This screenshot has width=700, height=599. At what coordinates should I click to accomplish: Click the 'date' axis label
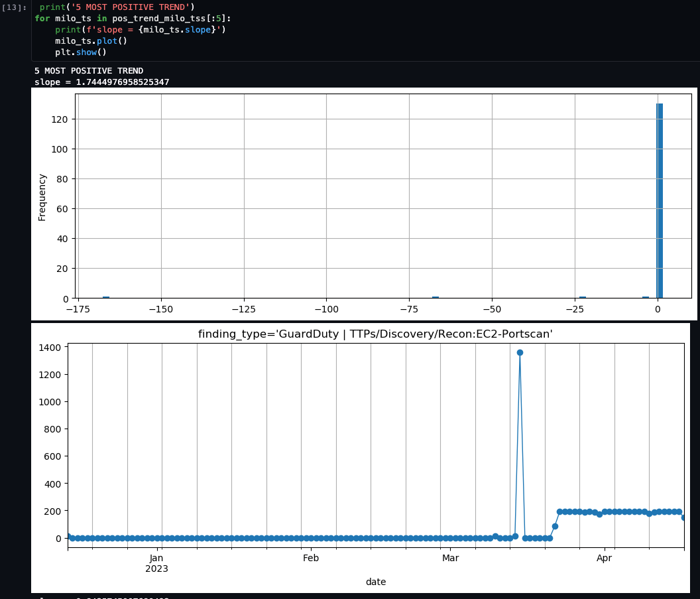pos(375,582)
